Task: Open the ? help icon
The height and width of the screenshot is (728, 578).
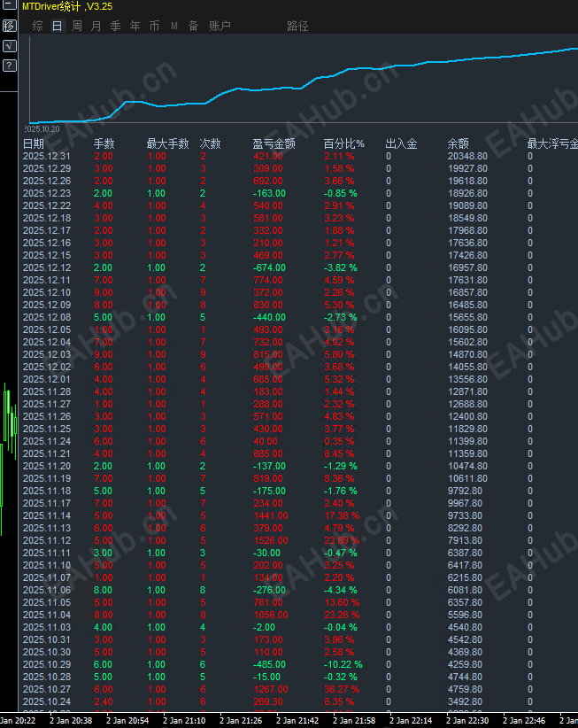Action: coord(9,66)
